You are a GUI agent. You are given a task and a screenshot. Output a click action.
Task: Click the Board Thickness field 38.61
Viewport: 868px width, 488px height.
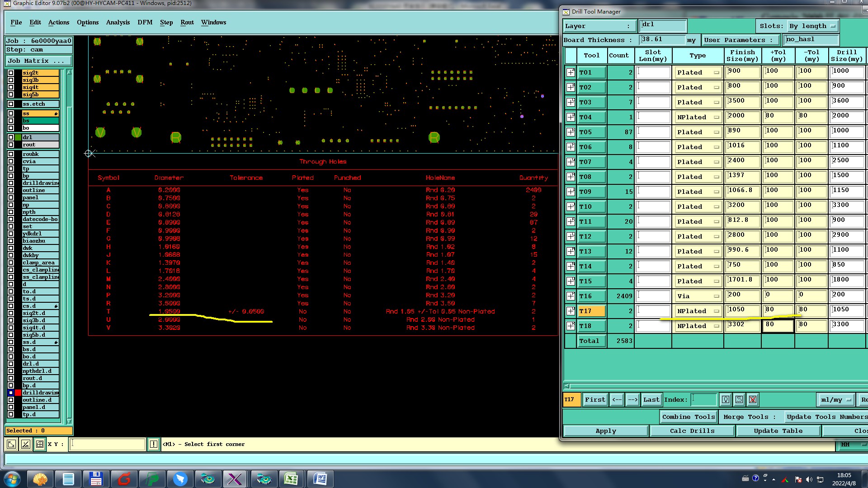[663, 39]
